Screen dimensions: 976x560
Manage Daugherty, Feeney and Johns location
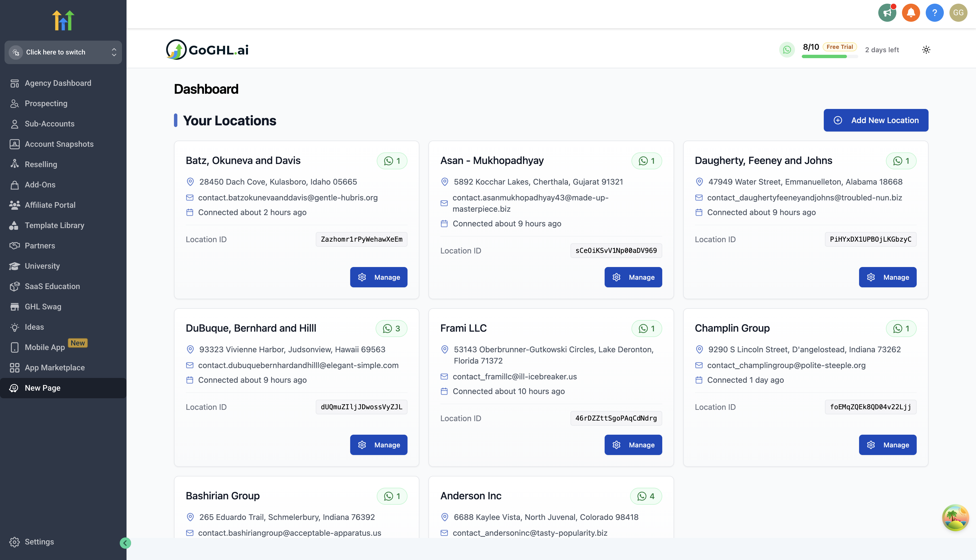[x=888, y=277]
